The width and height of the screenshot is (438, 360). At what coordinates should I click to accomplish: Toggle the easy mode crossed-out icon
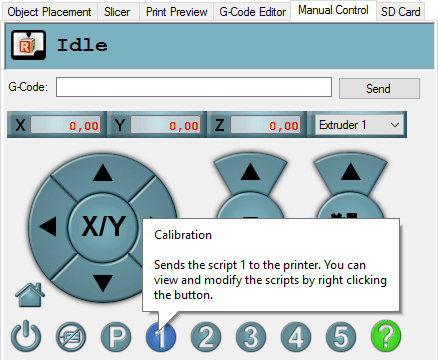71,337
